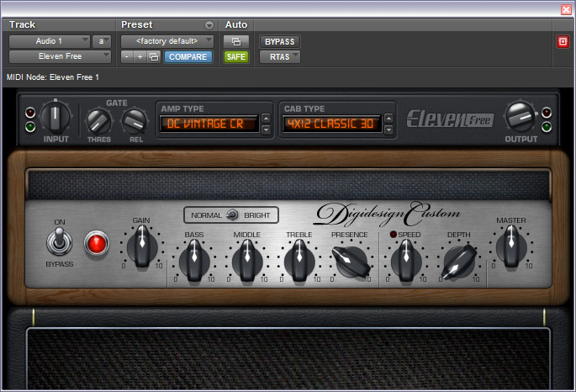Open the settings librarian icon beside the plus button

154,57
